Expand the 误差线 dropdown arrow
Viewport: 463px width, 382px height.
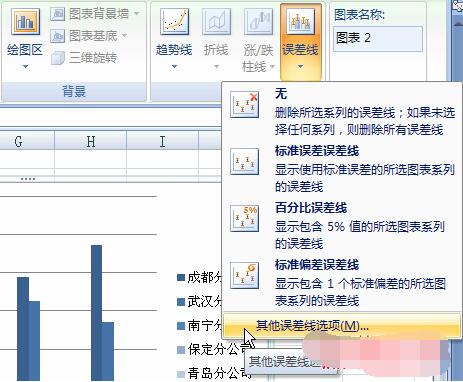pos(300,67)
